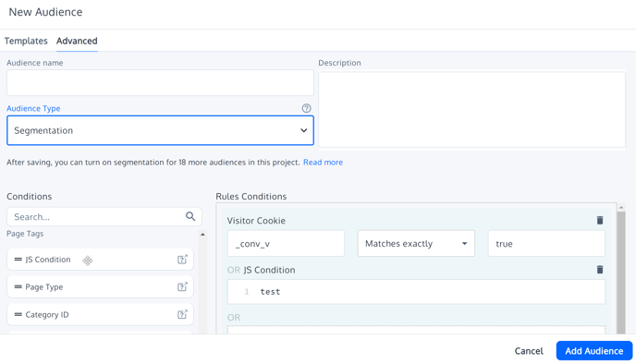
Task: Delete the JS Condition rule
Action: click(x=600, y=270)
